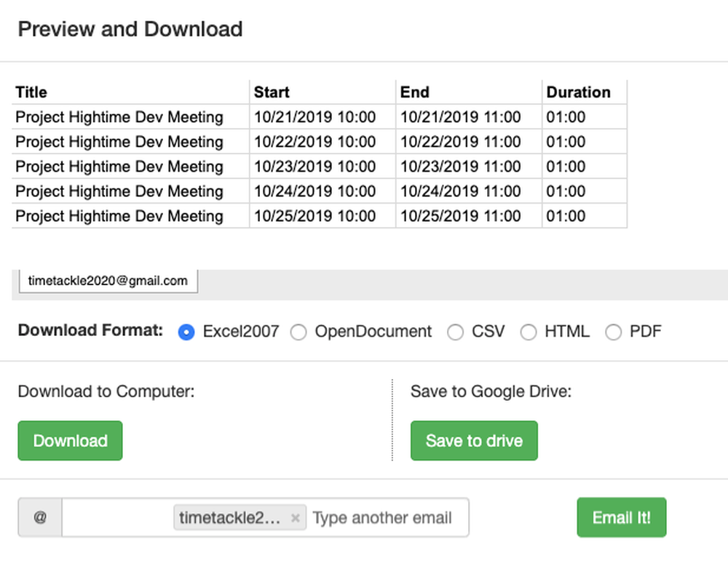This screenshot has height=563, width=728.
Task: Select the CSV format option
Action: point(456,332)
